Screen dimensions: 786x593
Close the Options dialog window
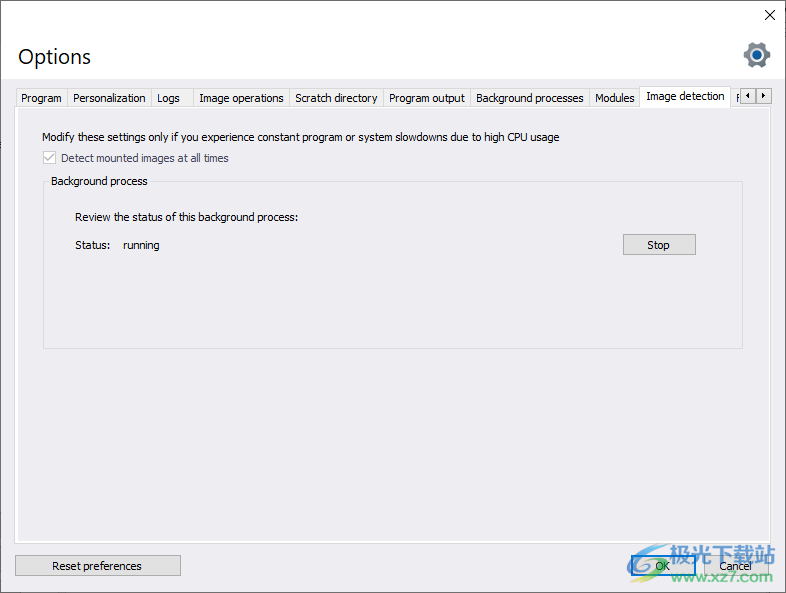click(769, 15)
